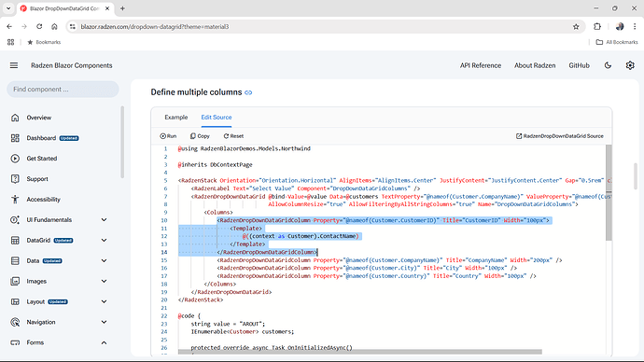The image size is (644, 362).
Task: Select the Edit Source tab
Action: [217, 118]
